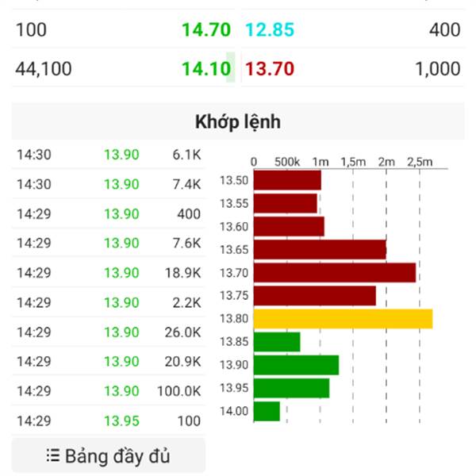Screen dimensions: 476x476
Task: Tap the green 14.10 bid price
Action: click(206, 68)
